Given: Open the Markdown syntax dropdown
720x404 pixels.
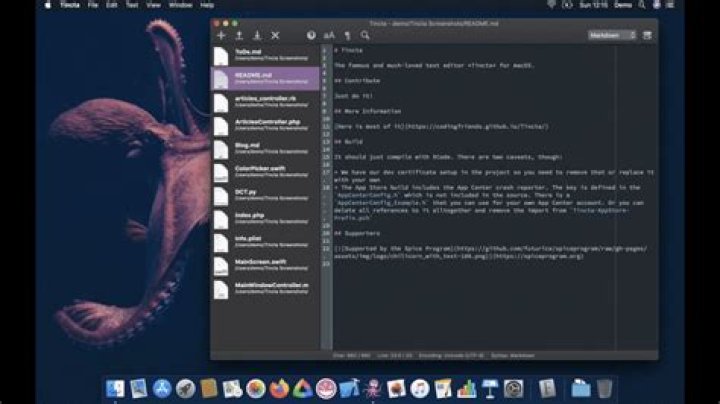Looking at the screenshot, I should click(x=612, y=35).
